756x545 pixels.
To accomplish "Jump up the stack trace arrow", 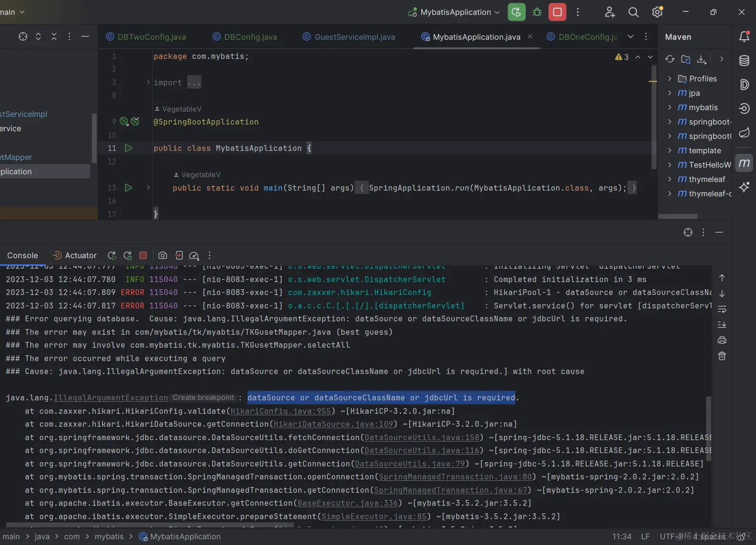I will coord(722,278).
